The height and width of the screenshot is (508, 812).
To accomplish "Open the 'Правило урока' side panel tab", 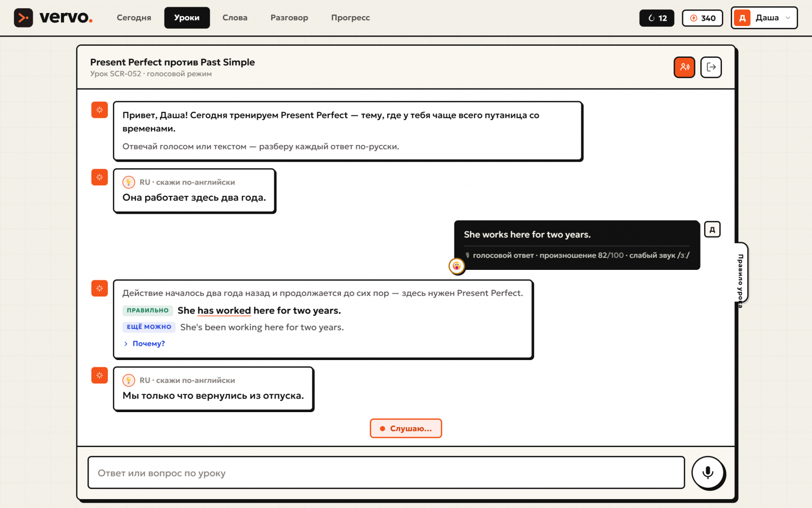I will coord(741,273).
